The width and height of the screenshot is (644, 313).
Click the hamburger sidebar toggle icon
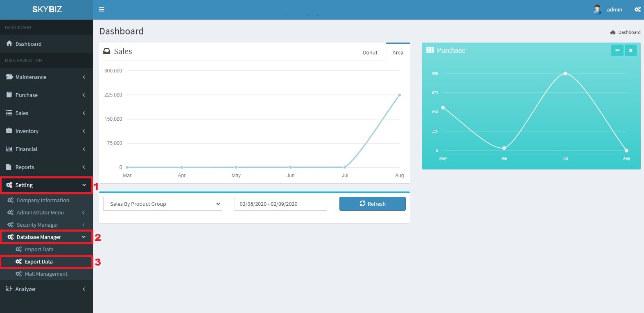pos(102,9)
